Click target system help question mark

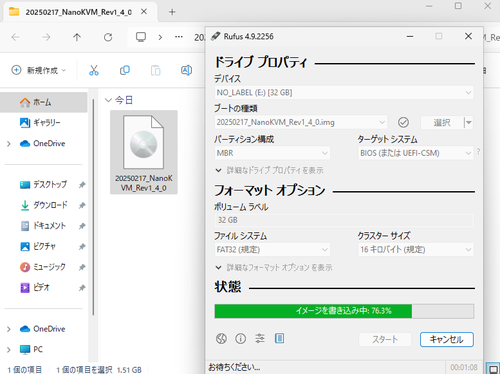point(479,152)
